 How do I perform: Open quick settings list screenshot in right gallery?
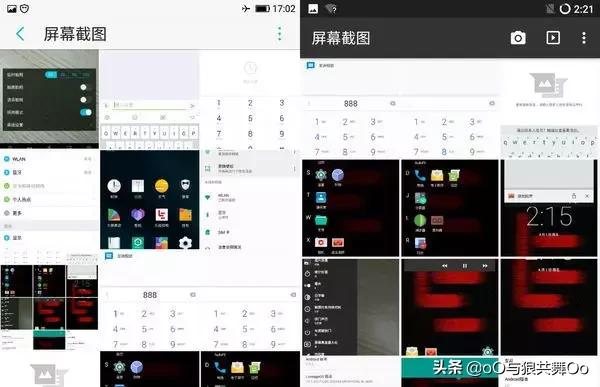[351, 307]
